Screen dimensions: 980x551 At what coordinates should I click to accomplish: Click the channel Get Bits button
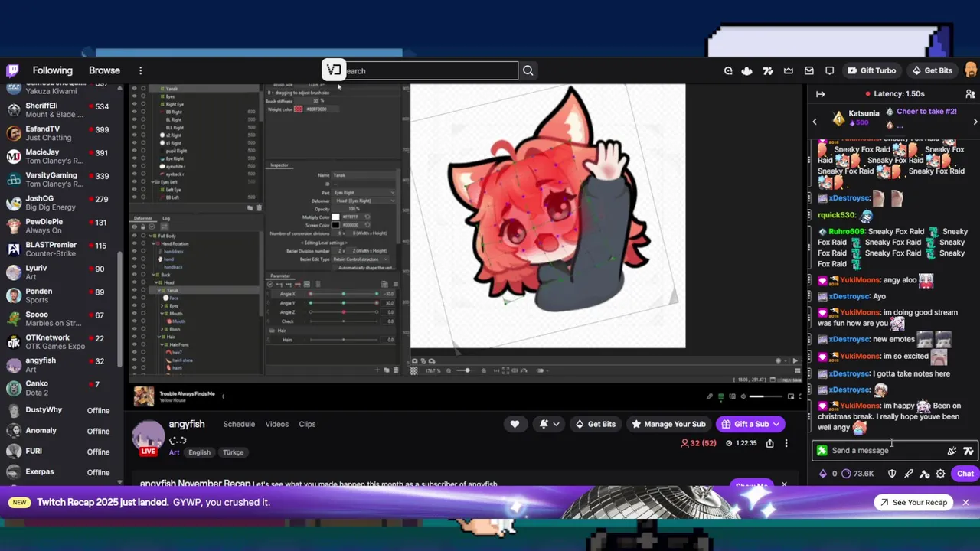(x=595, y=424)
